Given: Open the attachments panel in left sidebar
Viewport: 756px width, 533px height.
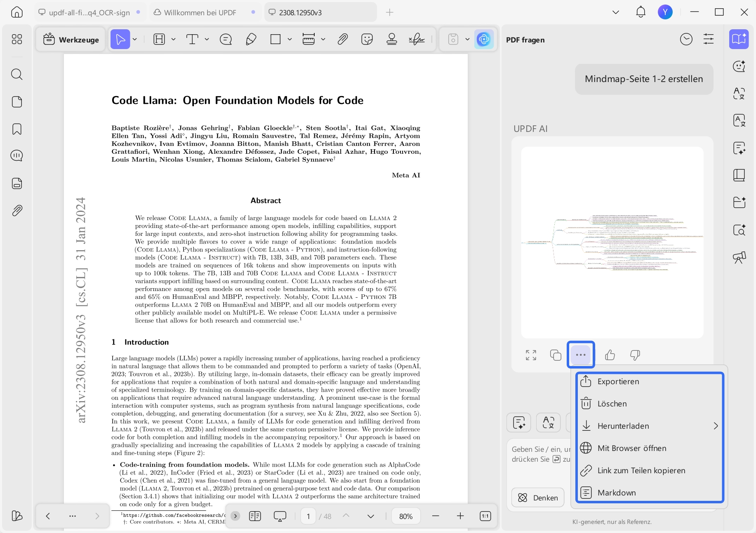Looking at the screenshot, I should click(17, 211).
